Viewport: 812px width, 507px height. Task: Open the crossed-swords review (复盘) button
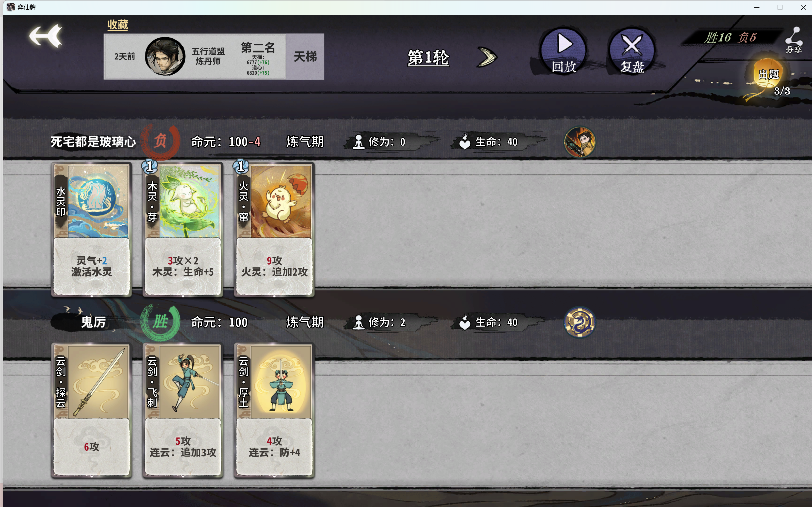632,51
